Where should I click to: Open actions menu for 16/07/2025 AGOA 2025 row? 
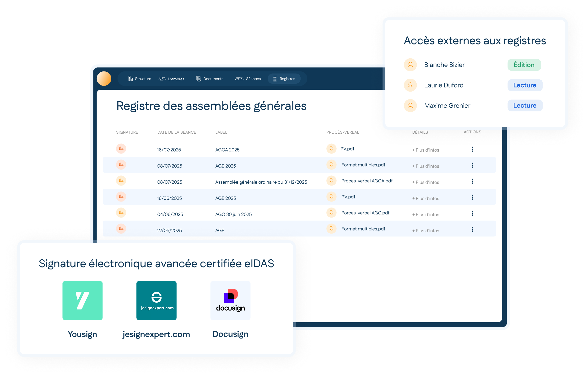(472, 149)
